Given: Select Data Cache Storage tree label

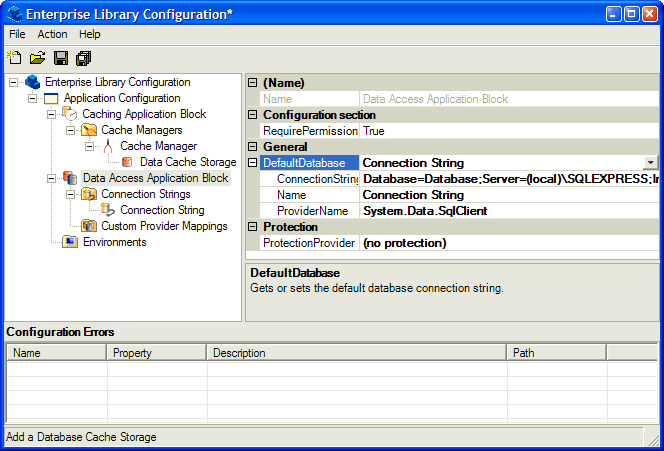Looking at the screenshot, I should coord(188,162).
